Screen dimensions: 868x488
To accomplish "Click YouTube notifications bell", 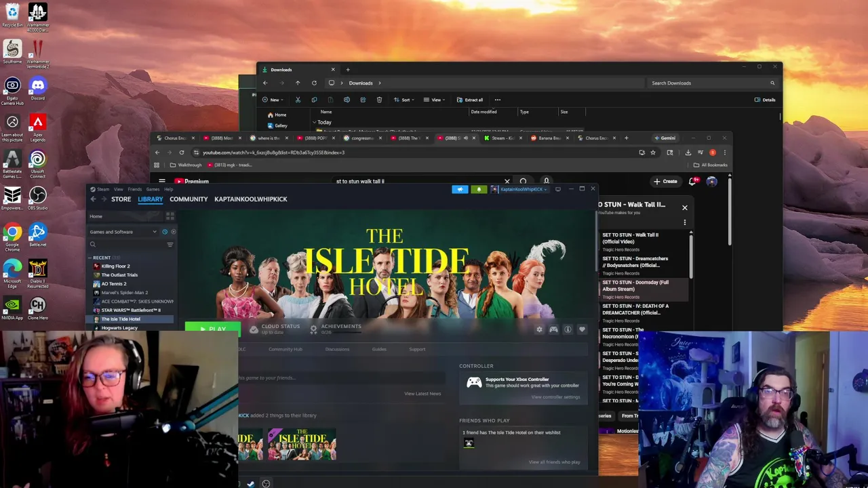I will [x=692, y=182].
